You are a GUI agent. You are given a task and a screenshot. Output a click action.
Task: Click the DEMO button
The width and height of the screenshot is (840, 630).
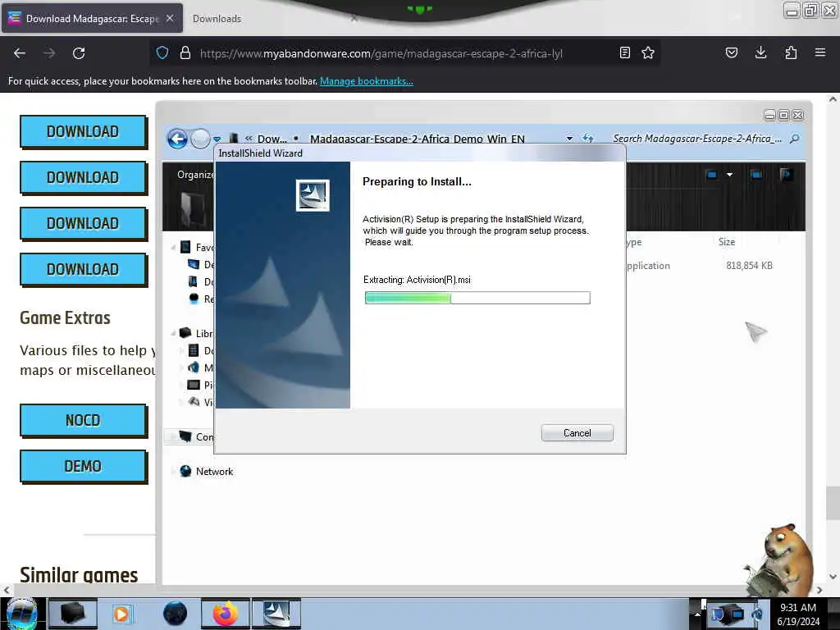83,467
